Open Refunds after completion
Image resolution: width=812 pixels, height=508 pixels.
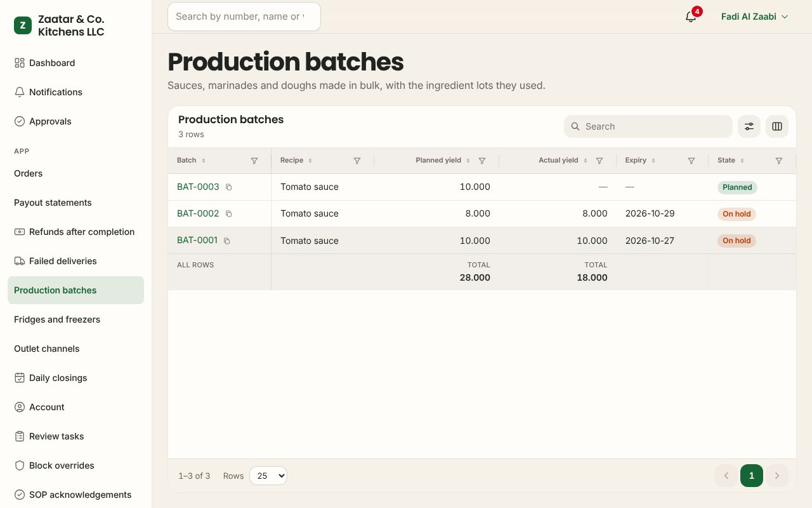point(76,232)
